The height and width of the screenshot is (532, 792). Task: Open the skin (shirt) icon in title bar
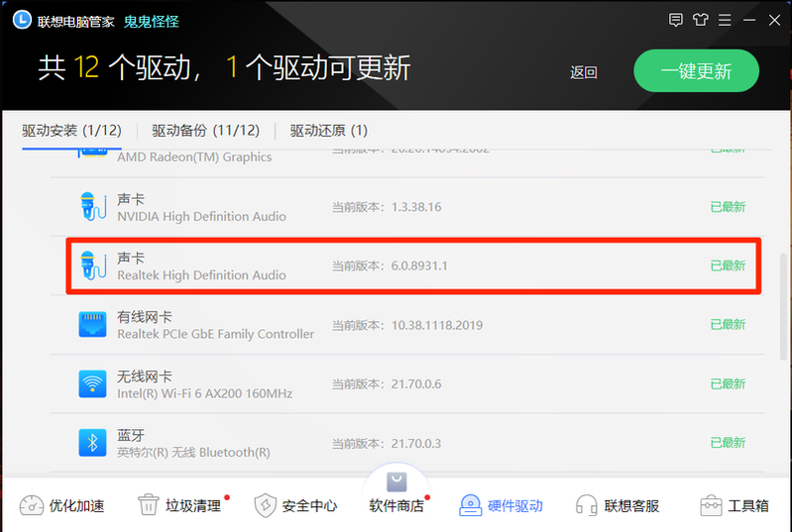700,20
